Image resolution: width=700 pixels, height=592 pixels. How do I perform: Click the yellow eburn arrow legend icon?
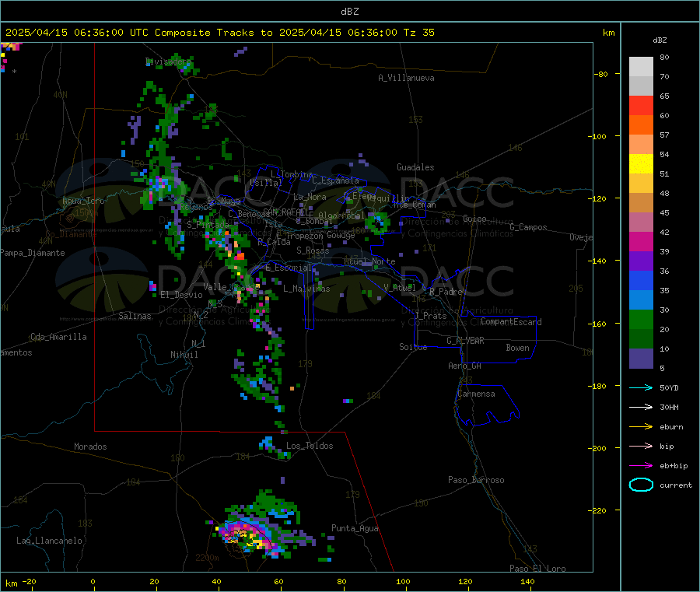coord(641,426)
